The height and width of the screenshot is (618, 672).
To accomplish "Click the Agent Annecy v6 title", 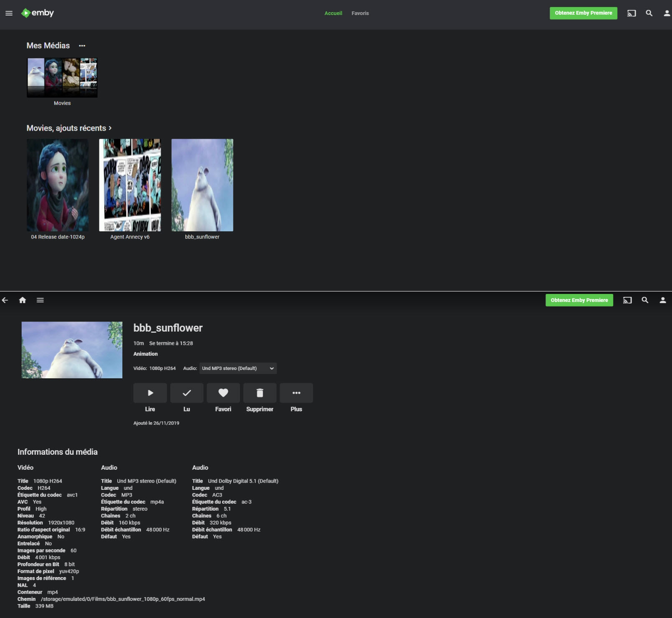I will [130, 237].
